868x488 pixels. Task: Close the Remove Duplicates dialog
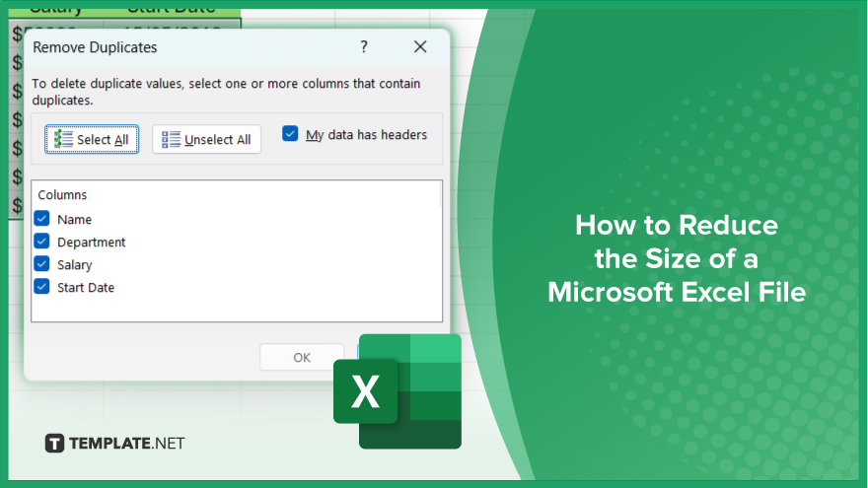coord(420,47)
